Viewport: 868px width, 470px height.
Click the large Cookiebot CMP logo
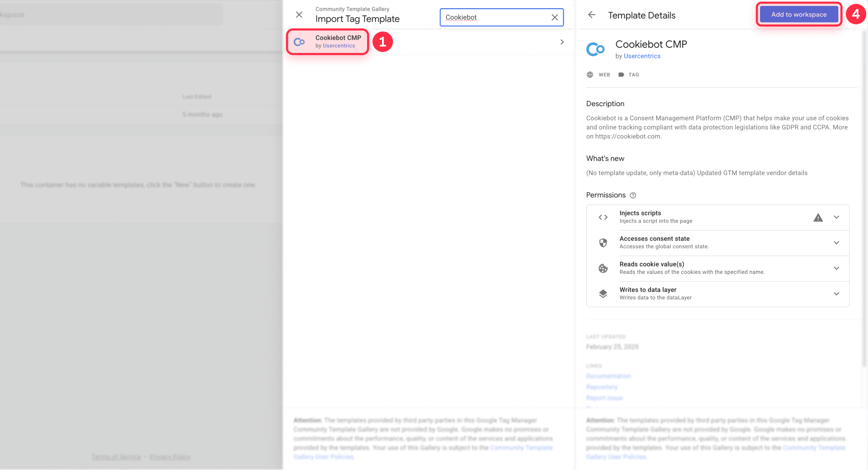point(595,49)
